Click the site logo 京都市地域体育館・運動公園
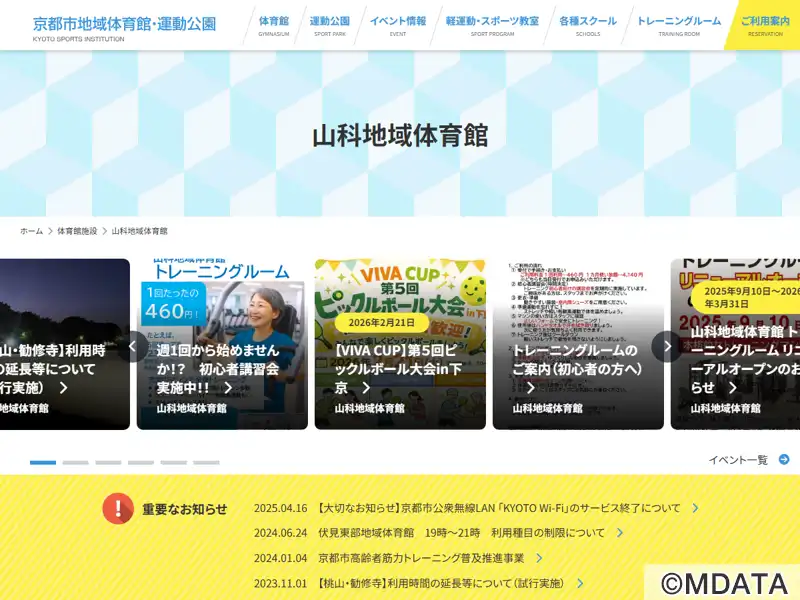This screenshot has height=600, width=800. click(124, 28)
